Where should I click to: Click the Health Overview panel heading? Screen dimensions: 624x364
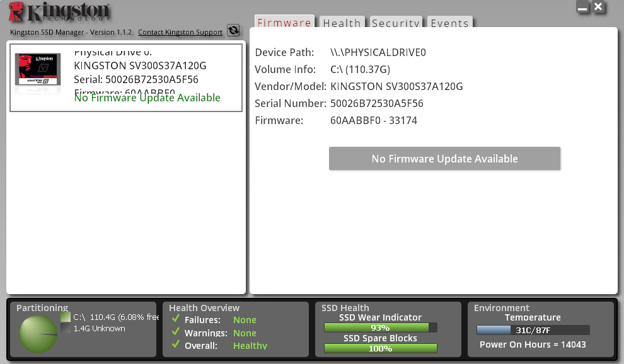click(x=204, y=308)
